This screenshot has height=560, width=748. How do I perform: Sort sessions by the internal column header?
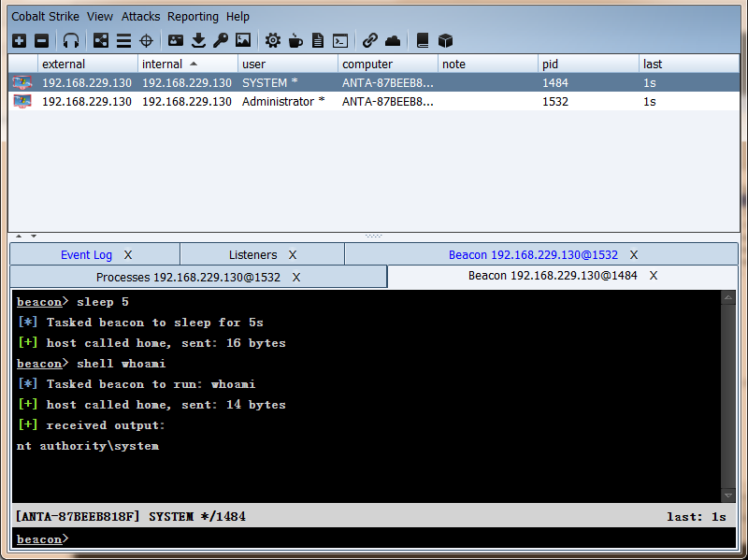pos(187,64)
